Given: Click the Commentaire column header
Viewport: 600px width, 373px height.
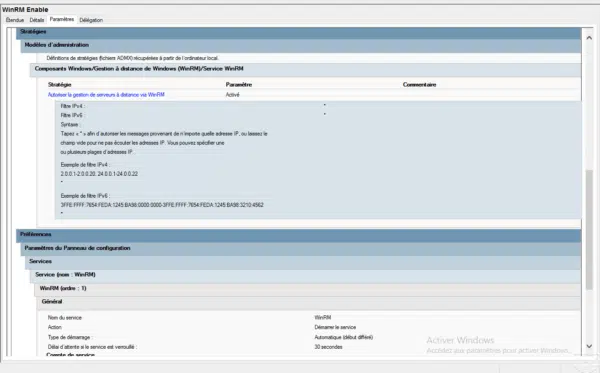Looking at the screenshot, I should pos(419,85).
